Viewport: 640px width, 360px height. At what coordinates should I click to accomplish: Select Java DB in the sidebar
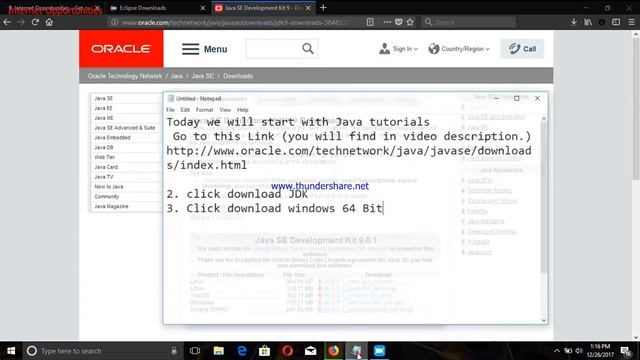click(x=104, y=147)
